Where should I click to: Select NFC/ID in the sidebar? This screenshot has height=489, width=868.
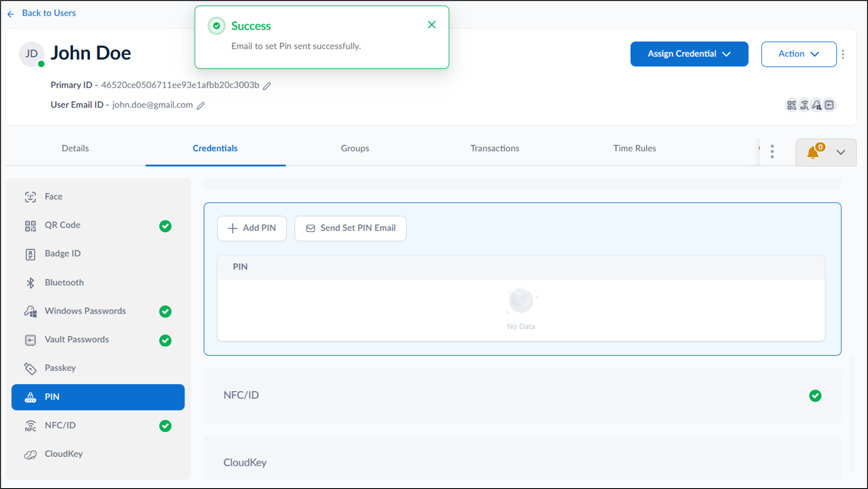[98, 425]
